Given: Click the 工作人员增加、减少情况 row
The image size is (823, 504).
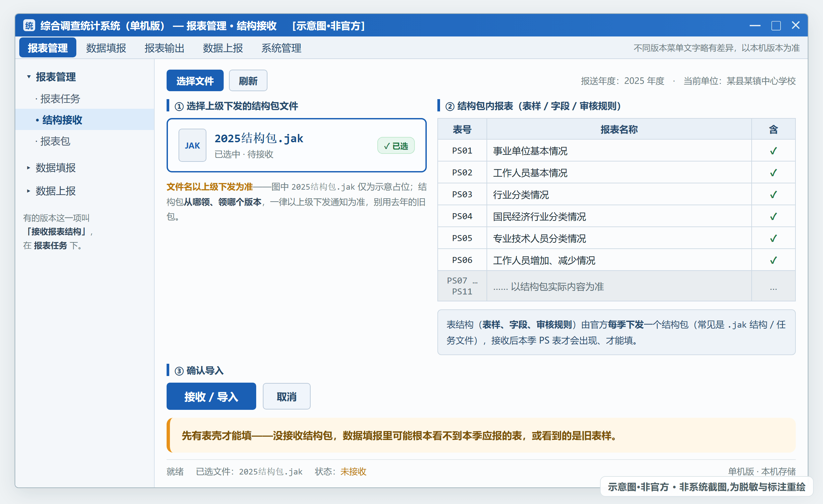Looking at the screenshot, I should coord(617,260).
